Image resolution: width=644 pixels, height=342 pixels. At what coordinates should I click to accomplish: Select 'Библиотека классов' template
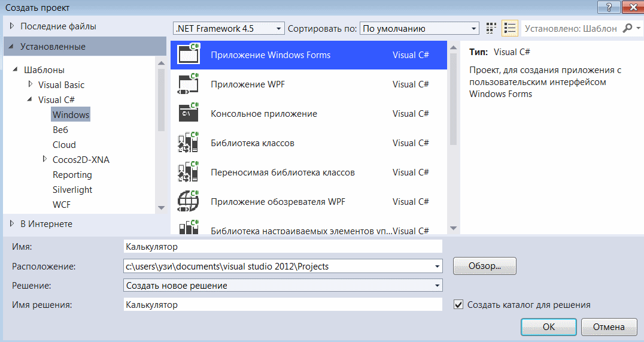click(309, 143)
